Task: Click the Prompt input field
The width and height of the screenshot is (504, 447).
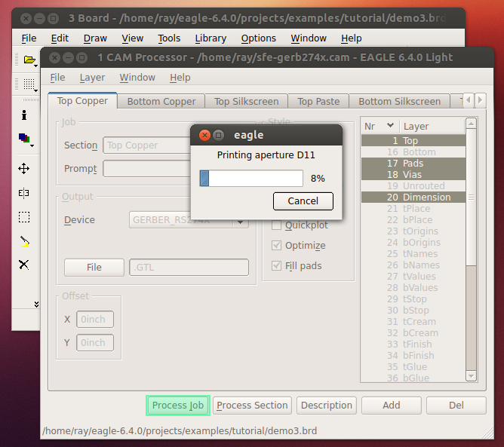Action: [147, 169]
